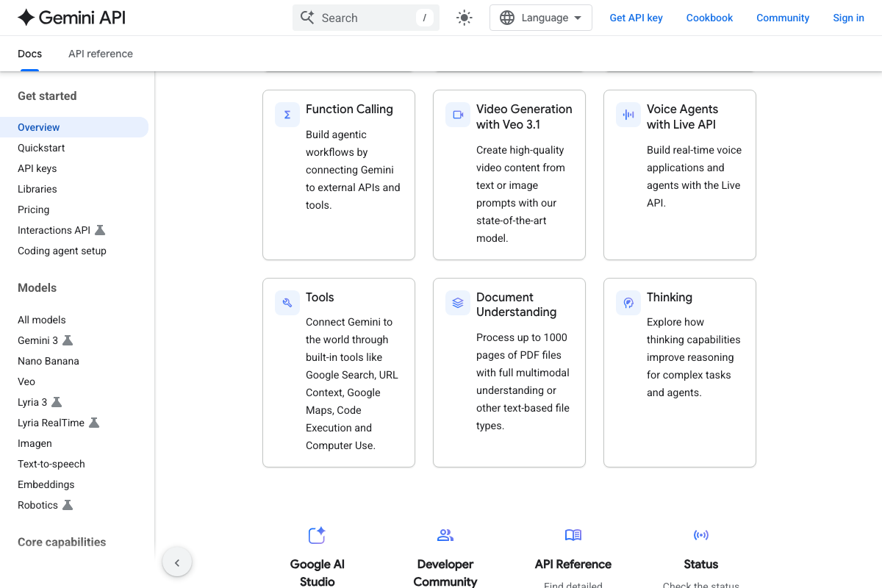The width and height of the screenshot is (882, 588).
Task: Open Lyria 3 in the sidebar
Action: [32, 402]
